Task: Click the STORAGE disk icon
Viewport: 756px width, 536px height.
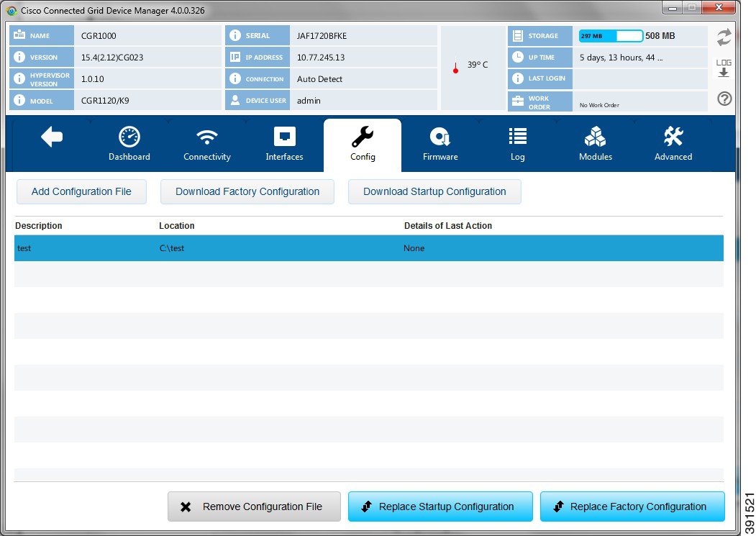Action: point(518,36)
